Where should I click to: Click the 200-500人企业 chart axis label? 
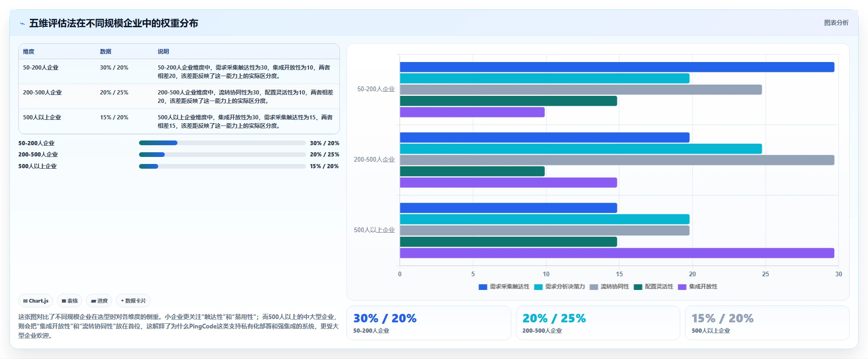pos(374,160)
